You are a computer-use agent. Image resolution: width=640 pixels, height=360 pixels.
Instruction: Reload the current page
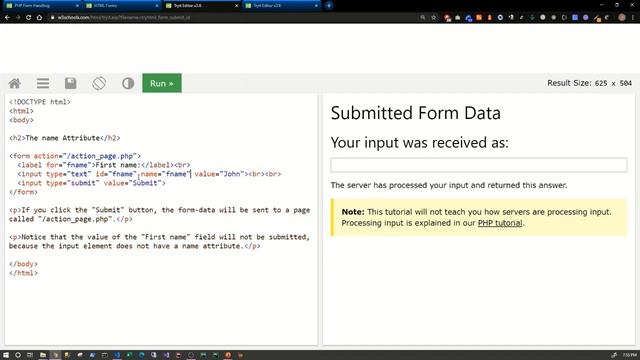tap(29, 18)
